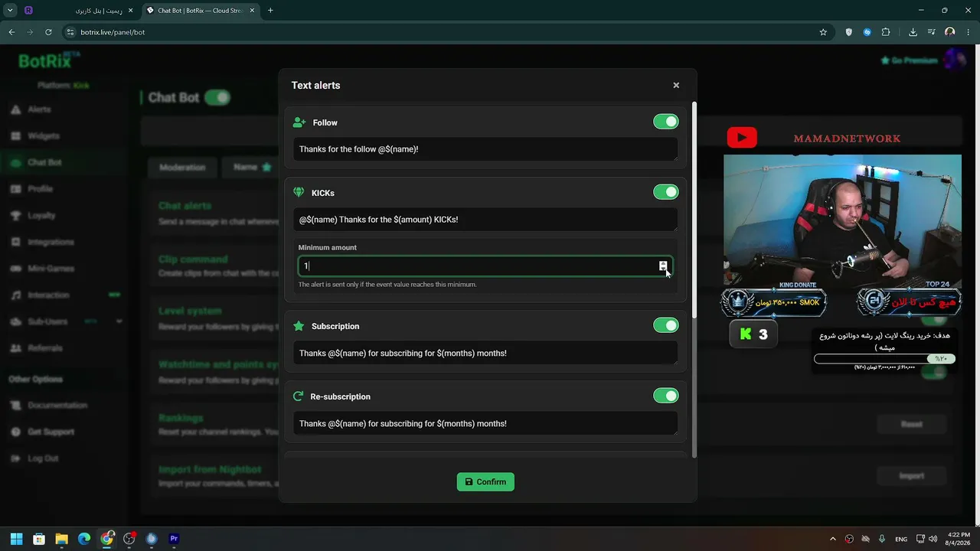This screenshot has height=551, width=980.
Task: Click the Profile card icon in sidebar
Action: coord(15,189)
